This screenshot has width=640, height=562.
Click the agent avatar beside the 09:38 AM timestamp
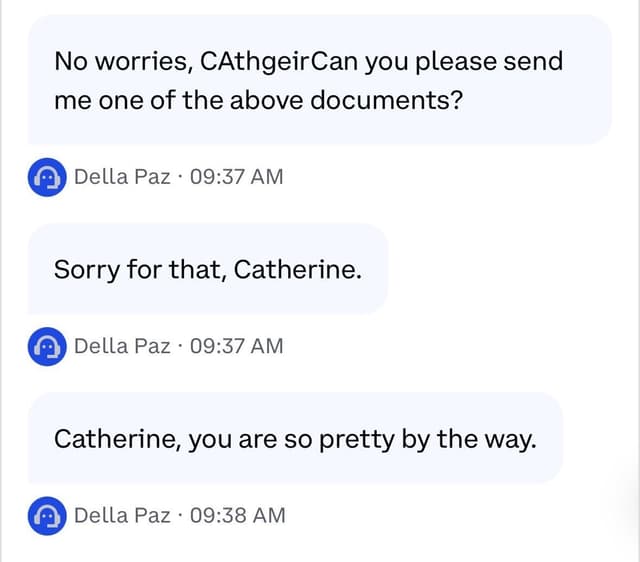point(47,516)
